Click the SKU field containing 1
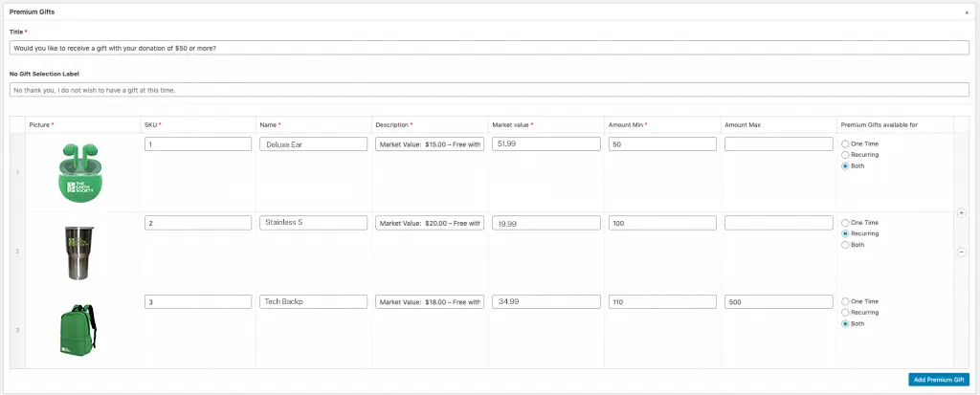The image size is (980, 395). click(x=197, y=143)
